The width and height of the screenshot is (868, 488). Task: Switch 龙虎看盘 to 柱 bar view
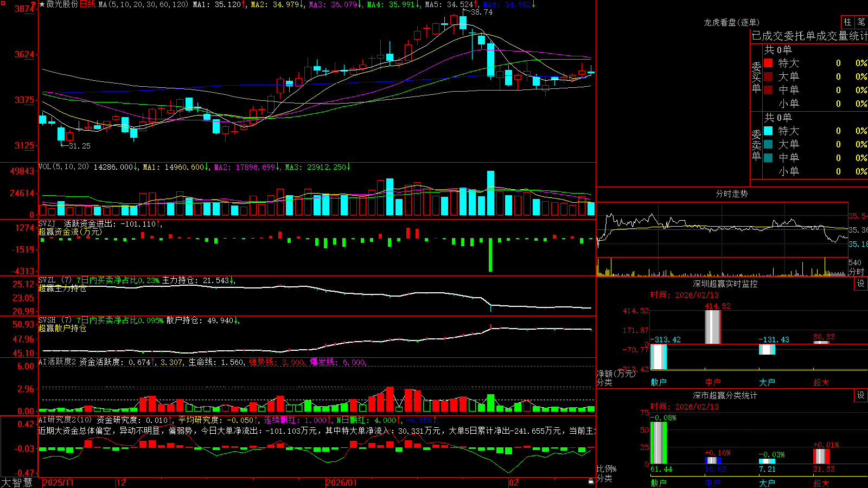(847, 22)
